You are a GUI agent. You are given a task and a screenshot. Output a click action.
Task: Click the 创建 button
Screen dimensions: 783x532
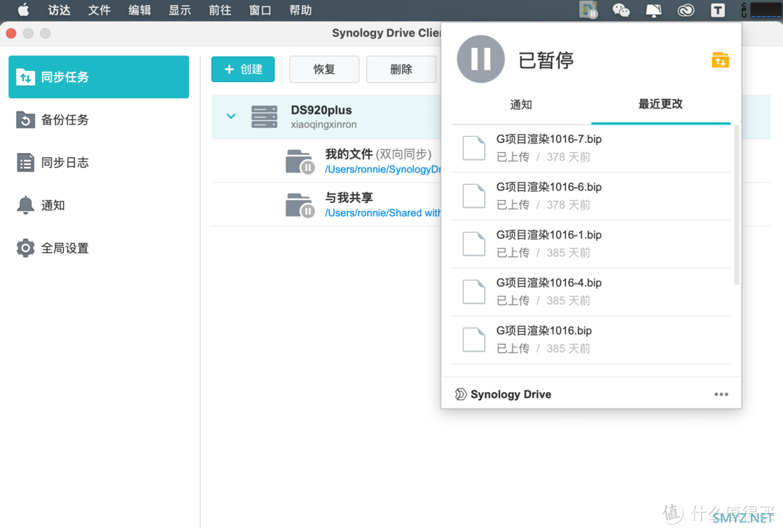click(x=243, y=70)
